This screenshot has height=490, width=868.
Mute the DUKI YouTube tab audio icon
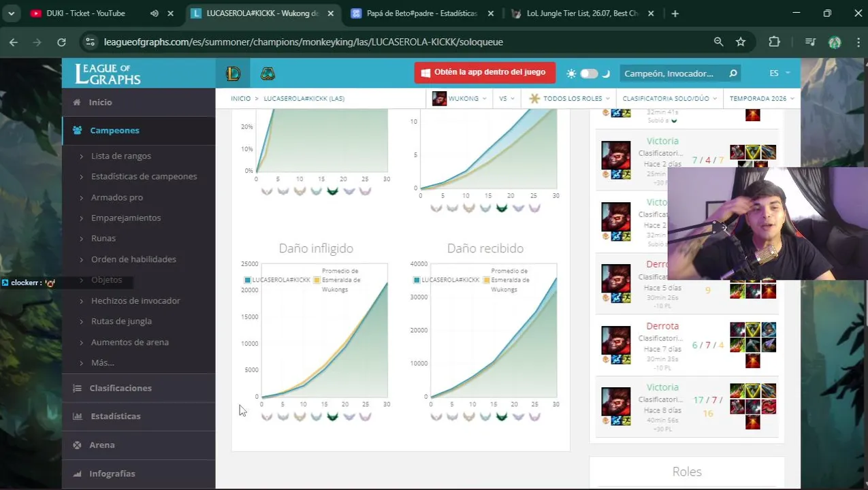(155, 14)
